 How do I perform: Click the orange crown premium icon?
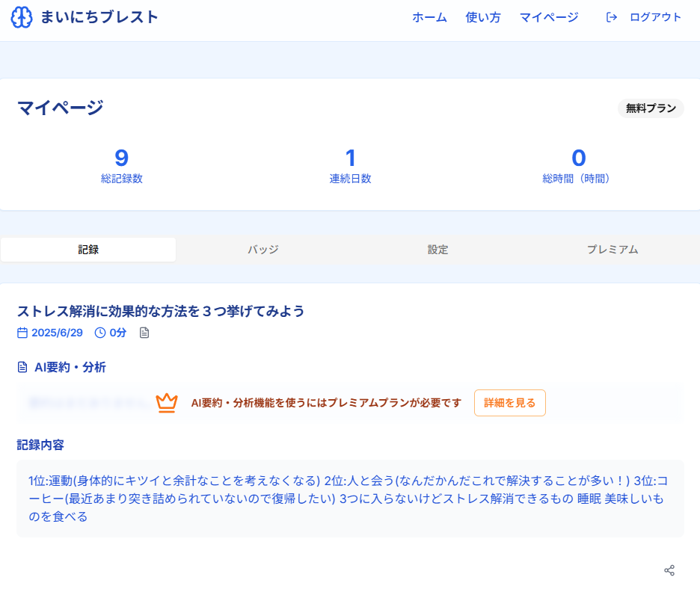pos(167,403)
